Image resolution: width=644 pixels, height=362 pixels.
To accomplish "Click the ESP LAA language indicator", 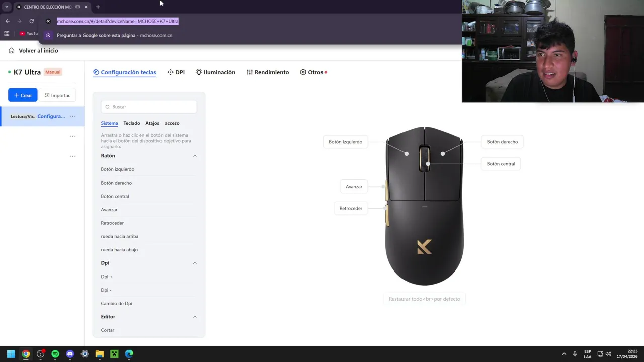I will 588,354.
